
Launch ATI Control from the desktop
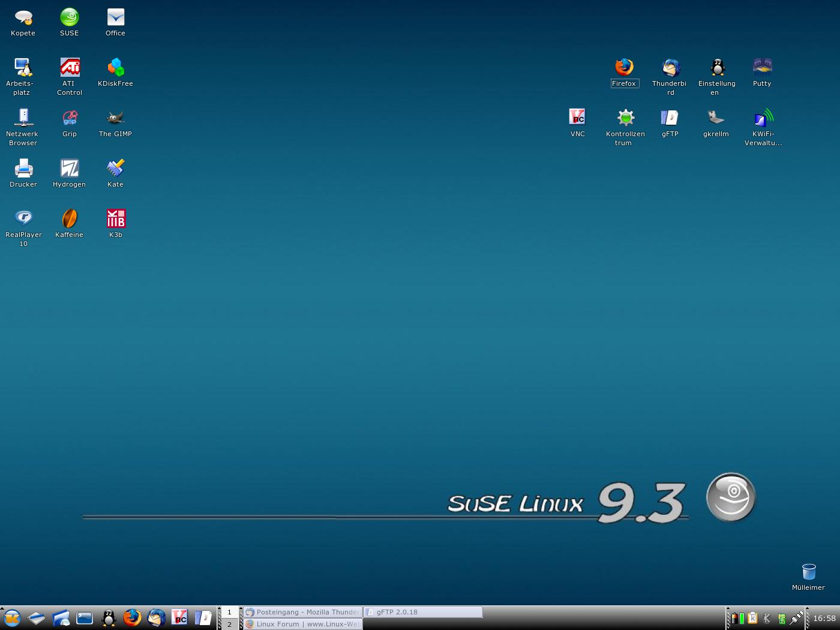(x=70, y=77)
